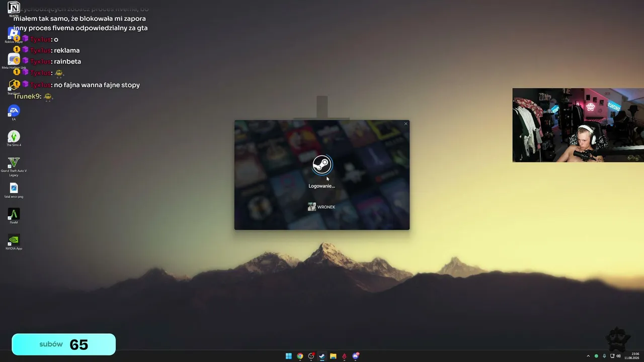
Task: Click the 'rainbeta' chat message
Action: tap(67, 61)
